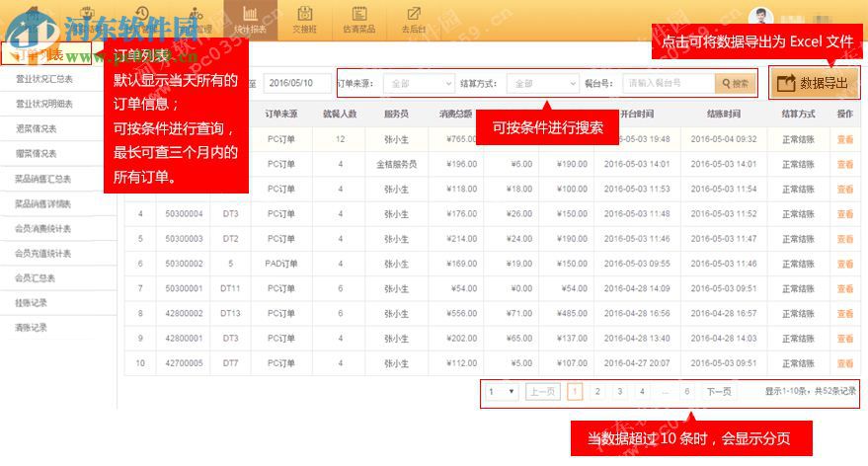Click the 订单来源 column header

tap(281, 114)
